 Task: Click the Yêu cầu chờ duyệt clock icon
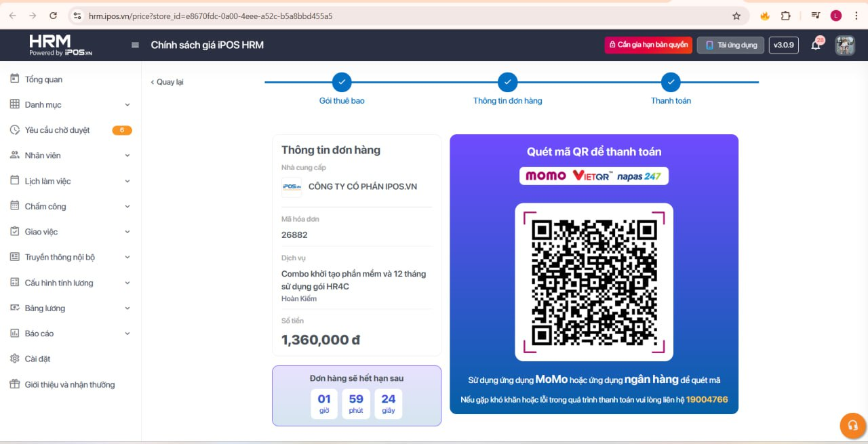(x=15, y=130)
